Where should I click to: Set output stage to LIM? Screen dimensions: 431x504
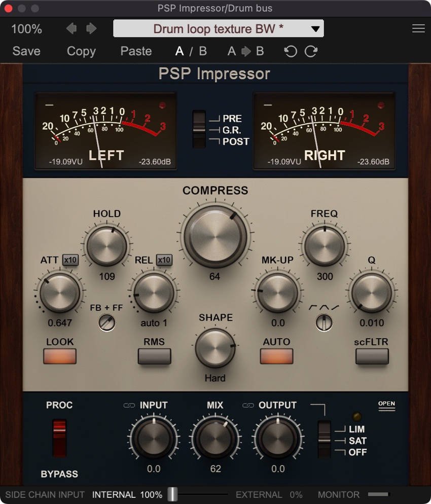356,429
